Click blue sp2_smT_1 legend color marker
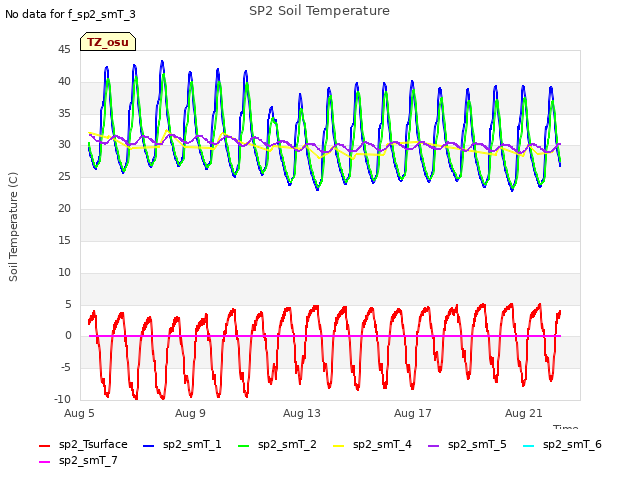The height and width of the screenshot is (480, 640). pos(149,446)
